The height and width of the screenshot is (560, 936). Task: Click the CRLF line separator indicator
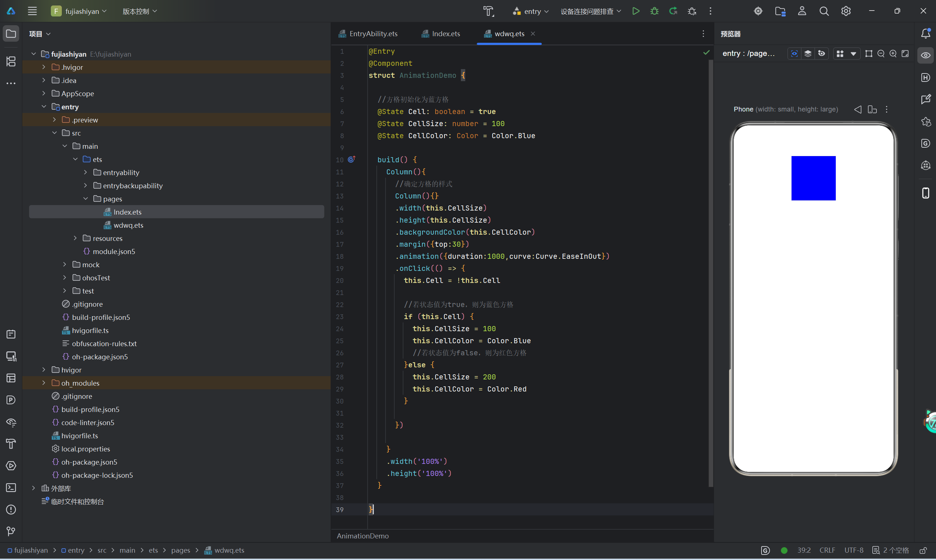coord(827,550)
